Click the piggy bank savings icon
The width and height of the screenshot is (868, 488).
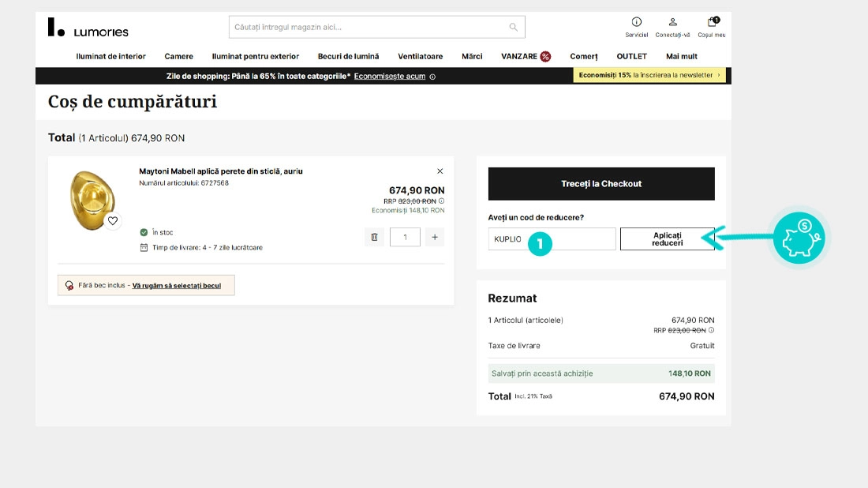pos(799,238)
